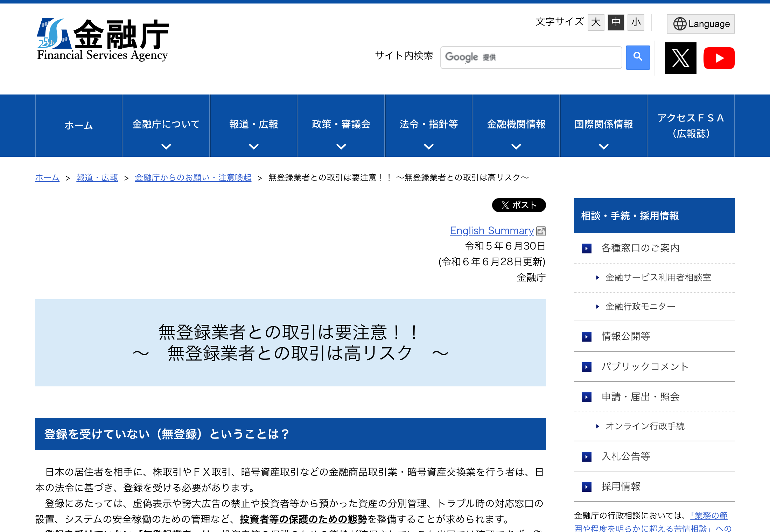The width and height of the screenshot is (770, 532).
Task: Click arrow icon beside 採用情報
Action: coord(587,487)
